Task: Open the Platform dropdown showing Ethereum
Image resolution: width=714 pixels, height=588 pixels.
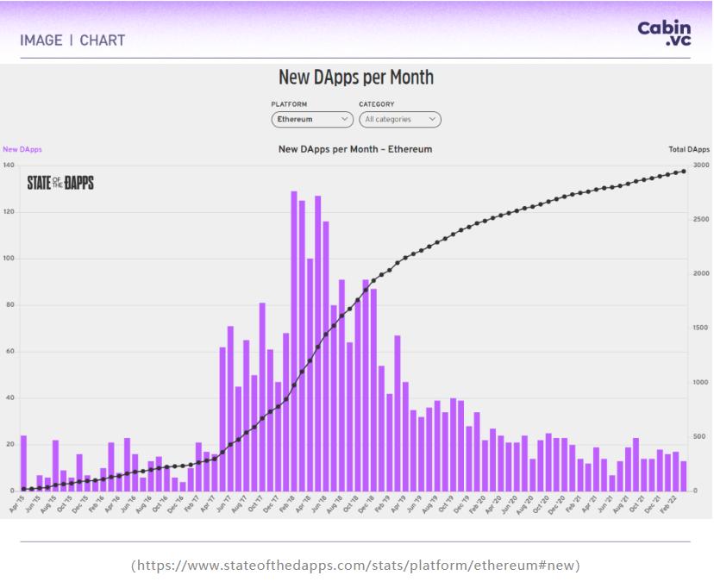Action: click(x=311, y=120)
